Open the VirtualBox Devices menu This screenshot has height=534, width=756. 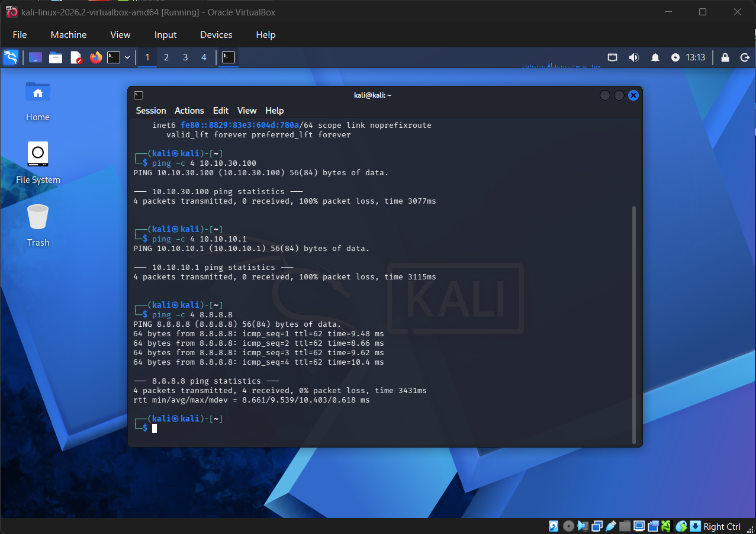216,35
